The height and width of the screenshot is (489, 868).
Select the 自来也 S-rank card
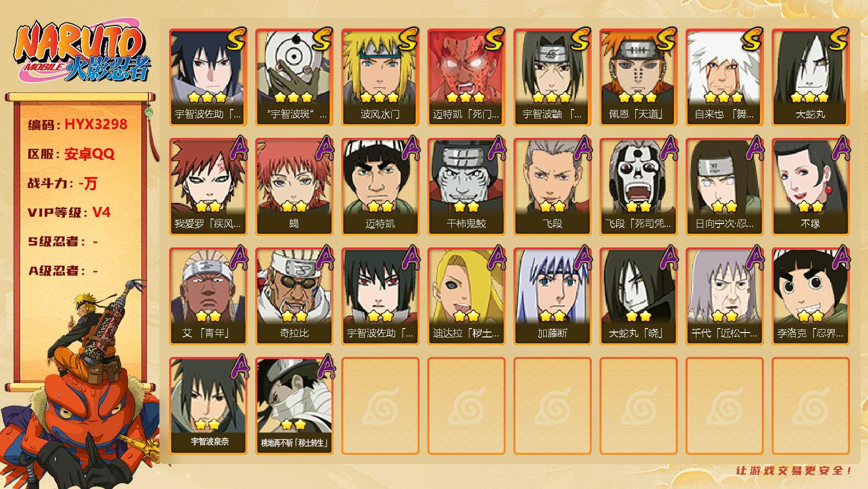(724, 77)
